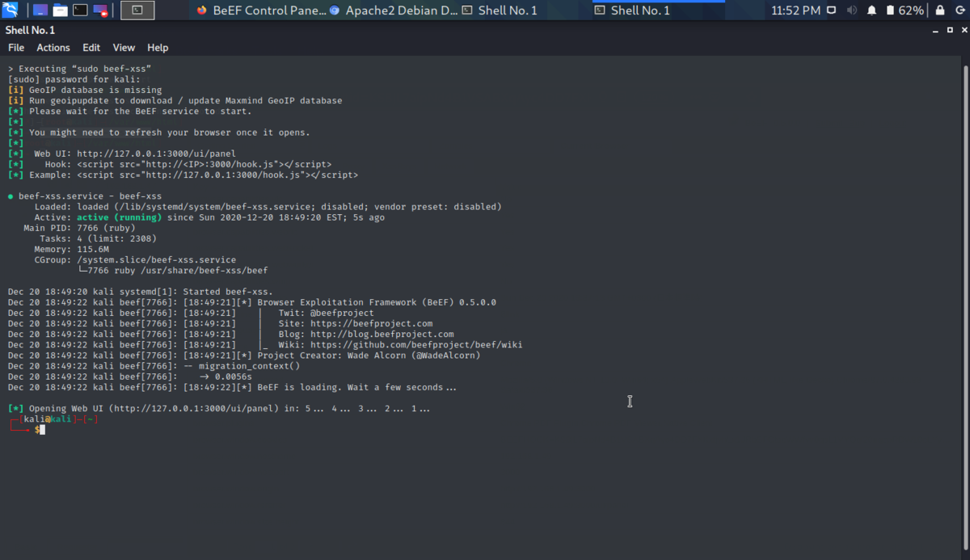Image resolution: width=970 pixels, height=560 pixels.
Task: Click the 'Main PID: 7766 (ruby)' line
Action: pyautogui.click(x=78, y=228)
